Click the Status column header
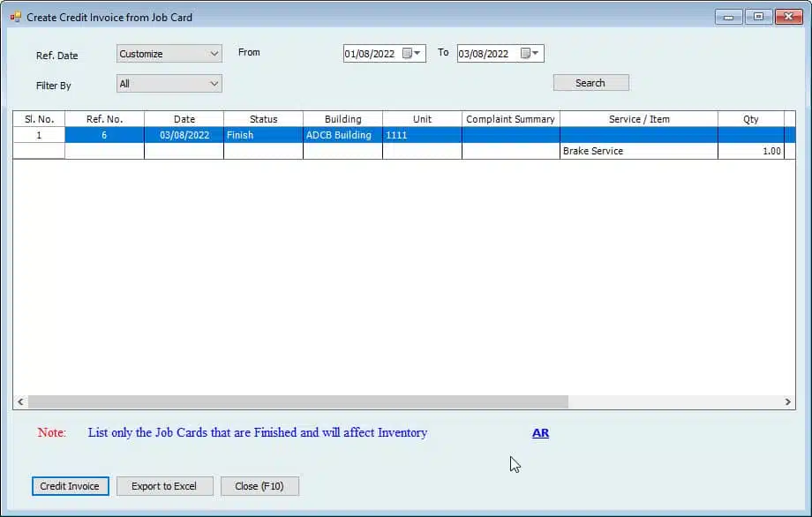 [263, 119]
